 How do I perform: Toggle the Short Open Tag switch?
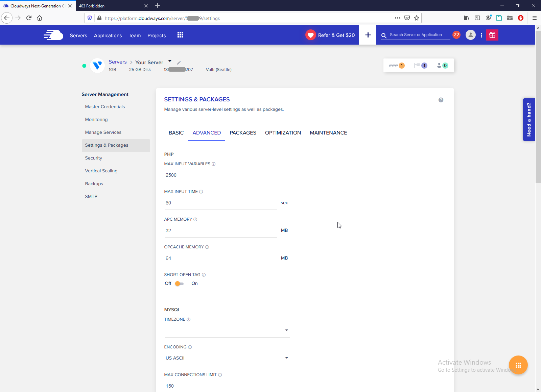[x=179, y=284]
